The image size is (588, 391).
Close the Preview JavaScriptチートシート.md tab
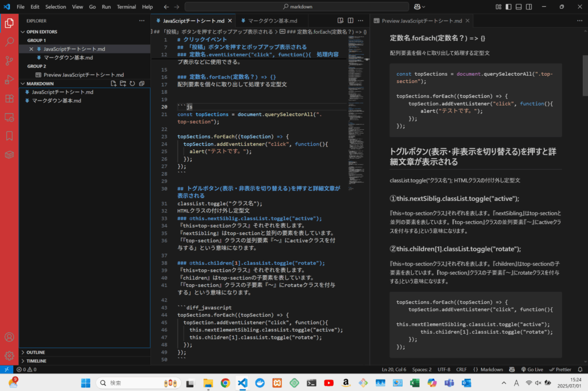[x=467, y=21]
